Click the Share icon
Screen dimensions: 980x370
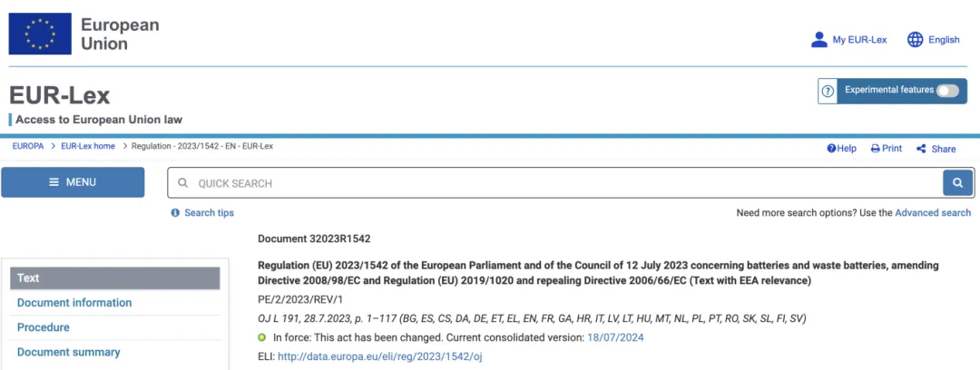point(921,149)
